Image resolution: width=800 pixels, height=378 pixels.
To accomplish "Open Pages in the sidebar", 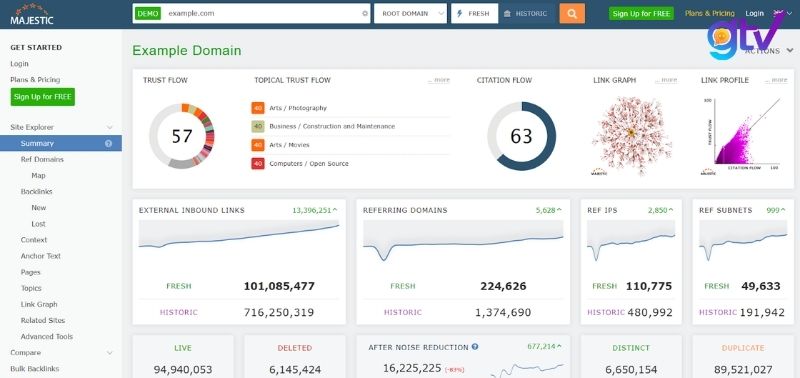I will tap(31, 272).
